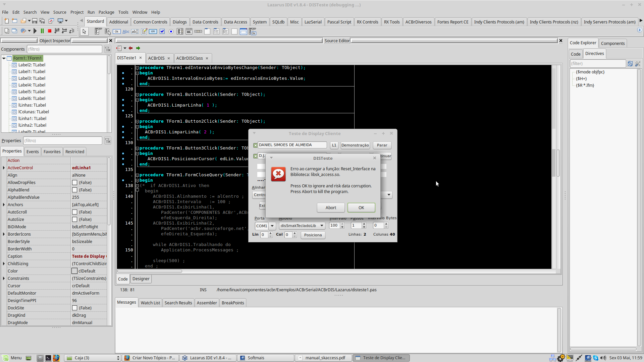644x362 pixels.
Task: Pick the TMemo component icon
Action: (144, 32)
